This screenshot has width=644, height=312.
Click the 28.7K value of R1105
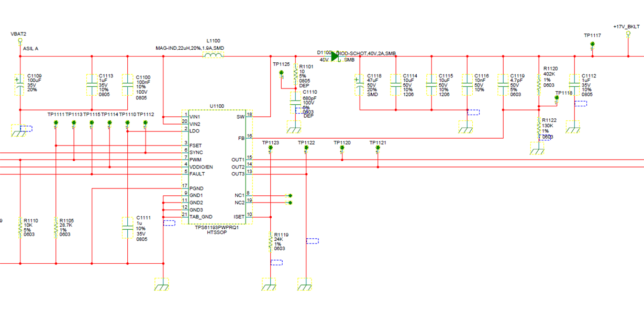click(66, 226)
